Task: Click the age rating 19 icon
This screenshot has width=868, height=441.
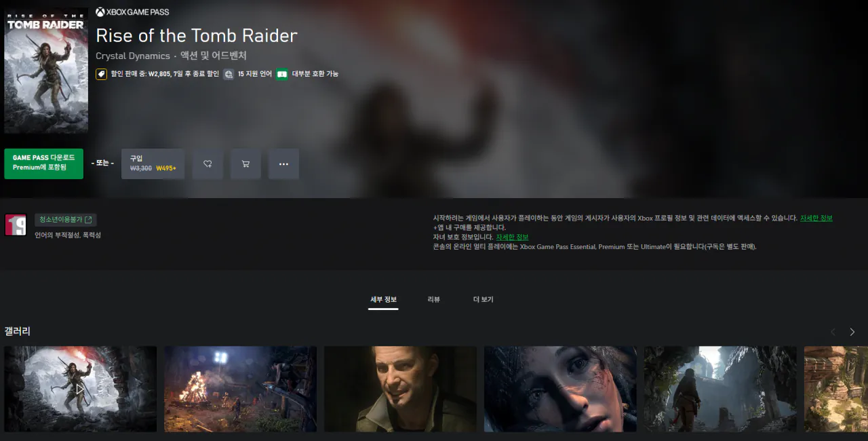Action: (x=14, y=224)
